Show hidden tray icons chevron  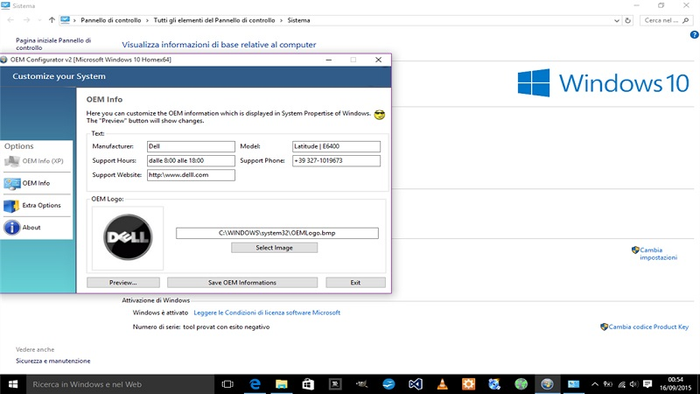[x=595, y=384]
